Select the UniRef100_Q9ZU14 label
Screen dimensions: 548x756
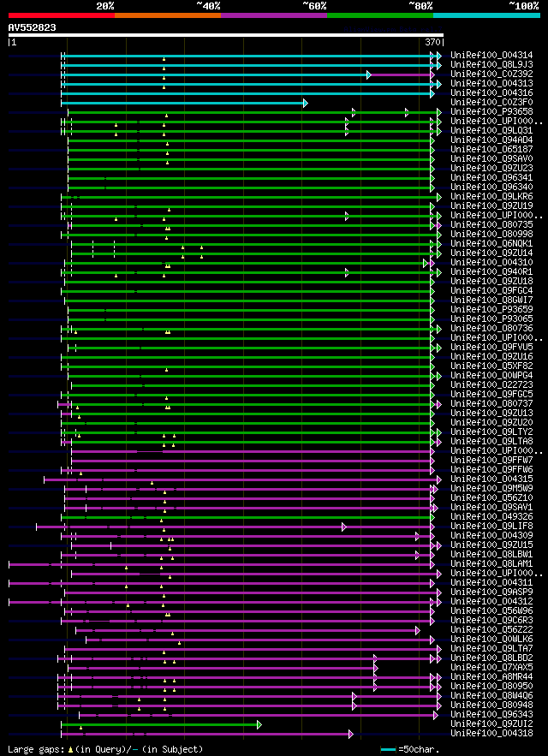point(491,253)
